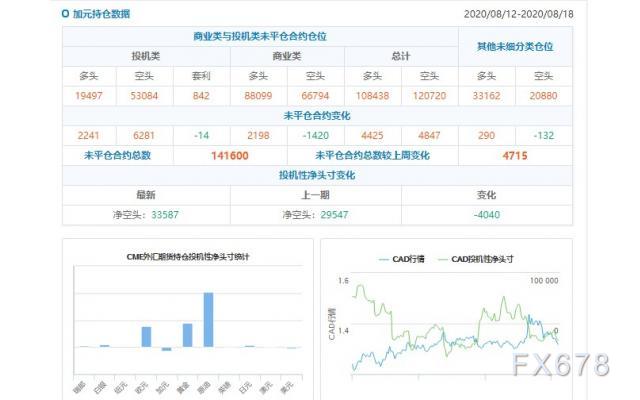Viewport: 640px width, 400px height.
Task: Select change value 290
Action: click(487, 136)
